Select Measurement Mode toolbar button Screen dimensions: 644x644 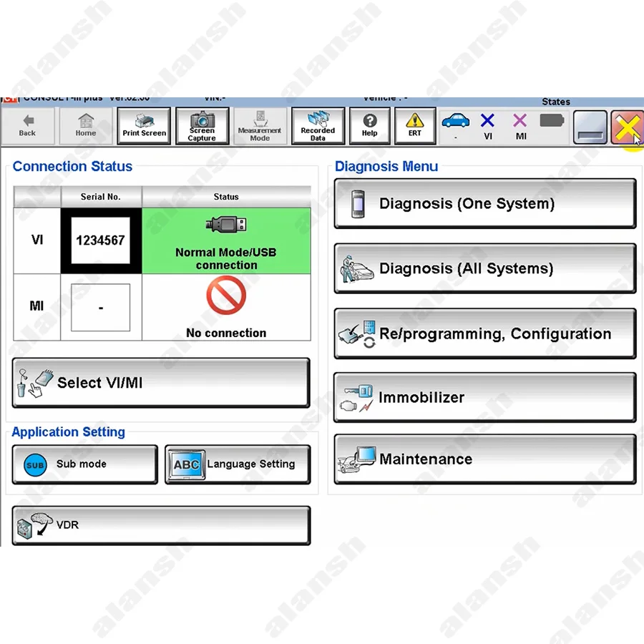coord(260,126)
